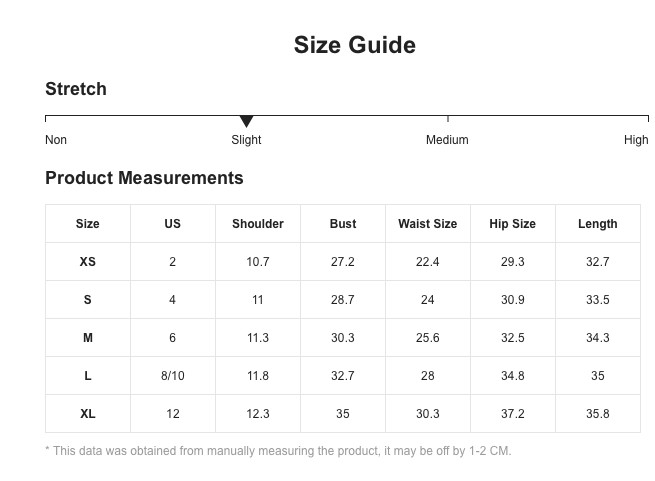
Task: Select the Medium stretch label
Action: 447,140
